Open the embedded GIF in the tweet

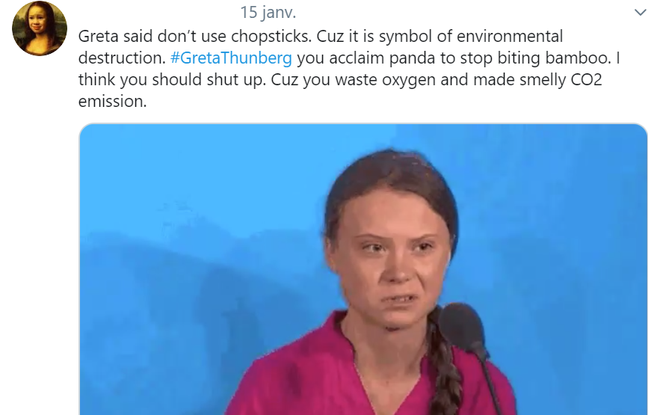(363, 269)
